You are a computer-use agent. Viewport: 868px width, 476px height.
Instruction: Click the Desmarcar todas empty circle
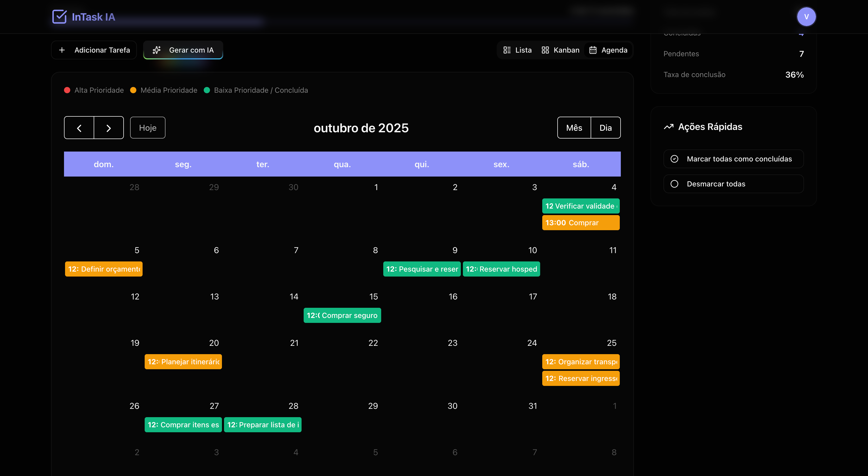[674, 184]
